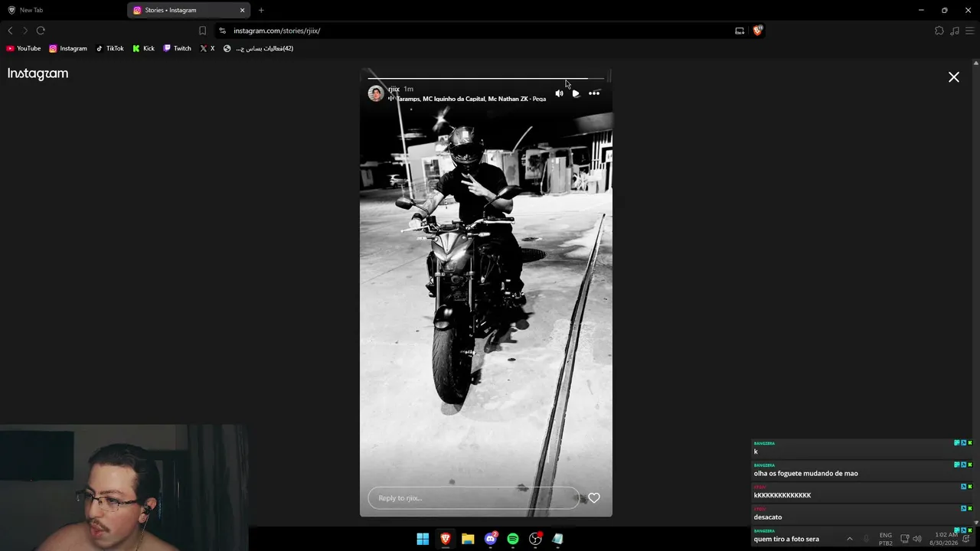Go forward to the next page
Screen dimensions: 980x551
25,31
